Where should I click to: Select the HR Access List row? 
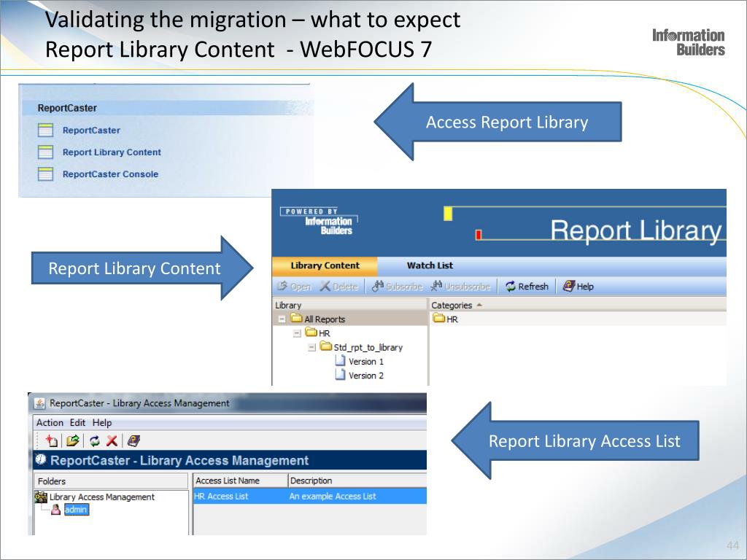[x=309, y=496]
